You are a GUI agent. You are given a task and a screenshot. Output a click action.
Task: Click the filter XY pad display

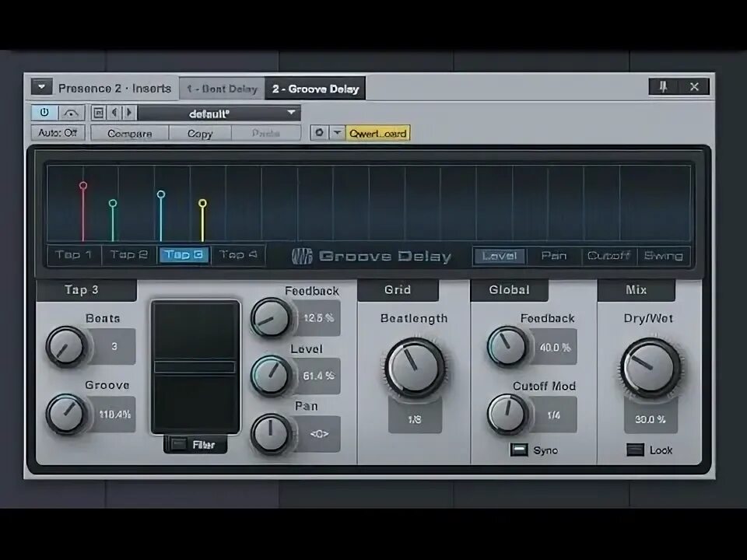click(195, 366)
